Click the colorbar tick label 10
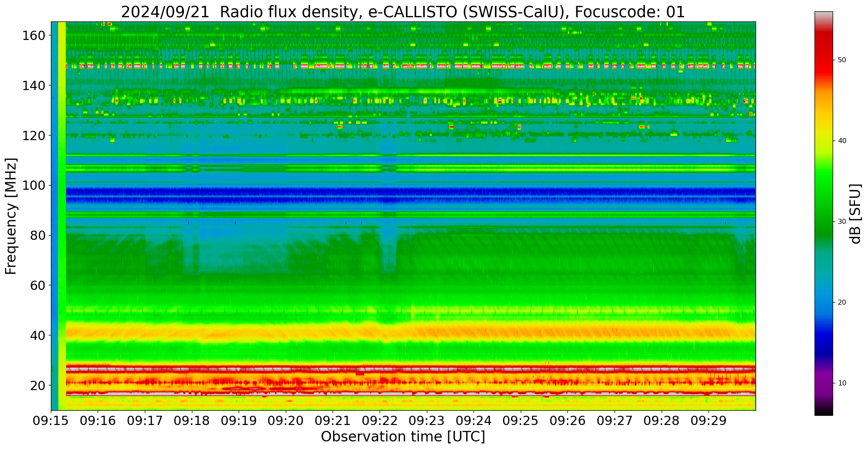This screenshot has height=449, width=868. 842,383
